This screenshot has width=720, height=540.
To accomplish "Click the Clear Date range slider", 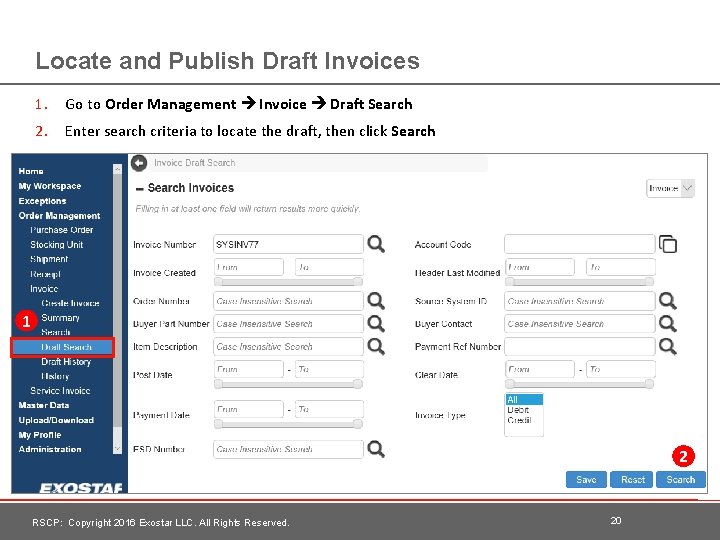I will pos(579,384).
